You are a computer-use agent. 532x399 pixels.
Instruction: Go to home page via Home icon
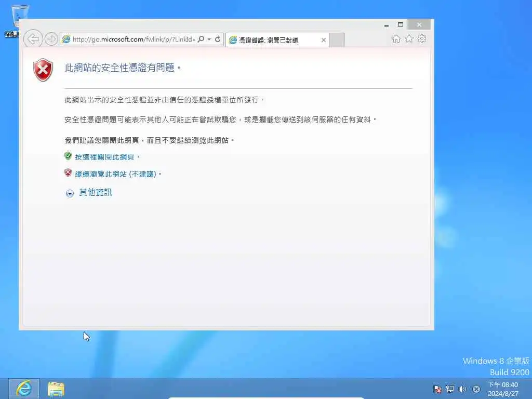pos(396,38)
